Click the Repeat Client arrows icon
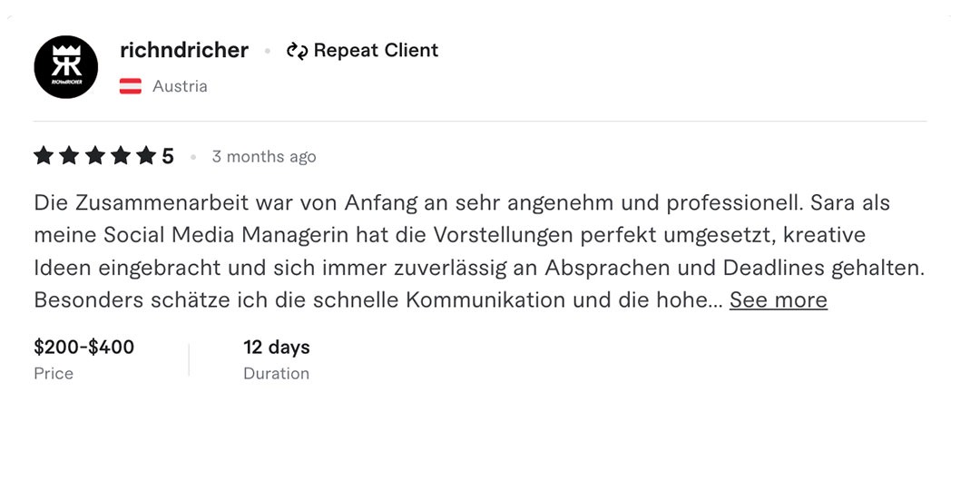 tap(297, 51)
